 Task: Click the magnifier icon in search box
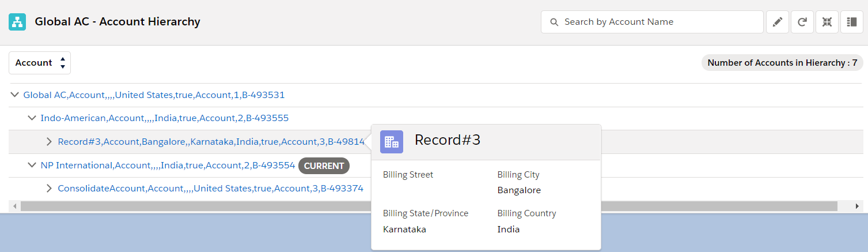click(x=554, y=22)
